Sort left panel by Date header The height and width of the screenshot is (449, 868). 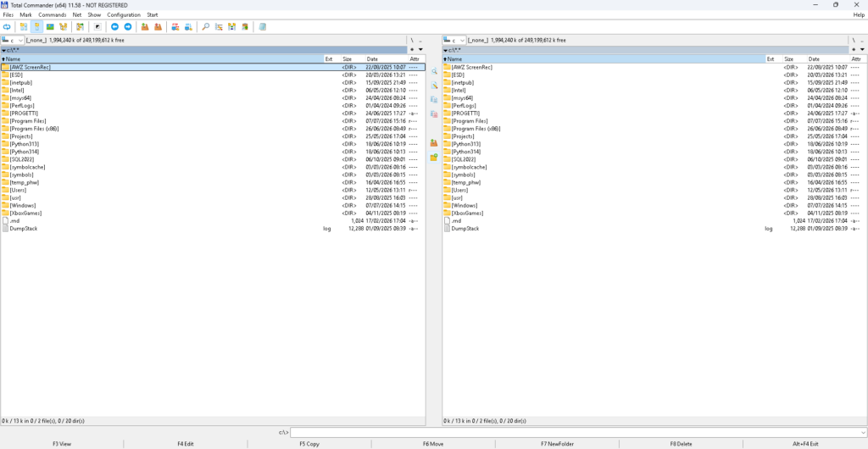(386, 58)
